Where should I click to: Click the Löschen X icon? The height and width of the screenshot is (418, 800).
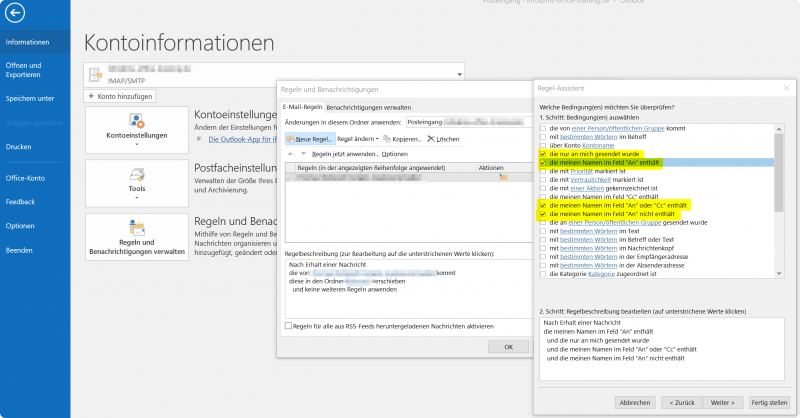point(431,139)
